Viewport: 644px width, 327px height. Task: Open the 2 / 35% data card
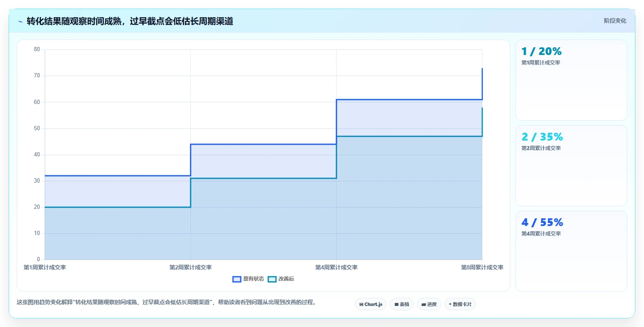tap(571, 165)
